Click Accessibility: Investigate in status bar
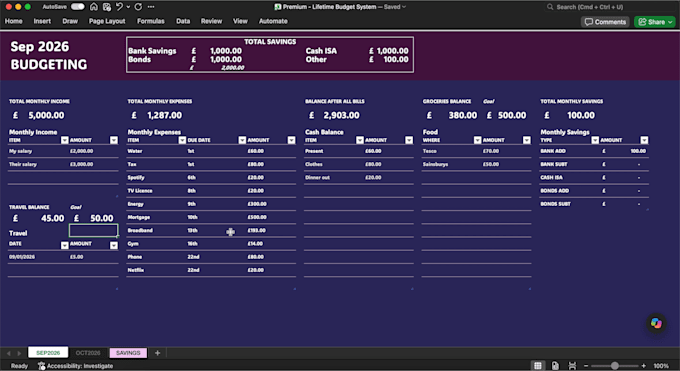Image resolution: width=680 pixels, height=371 pixels. [75, 366]
